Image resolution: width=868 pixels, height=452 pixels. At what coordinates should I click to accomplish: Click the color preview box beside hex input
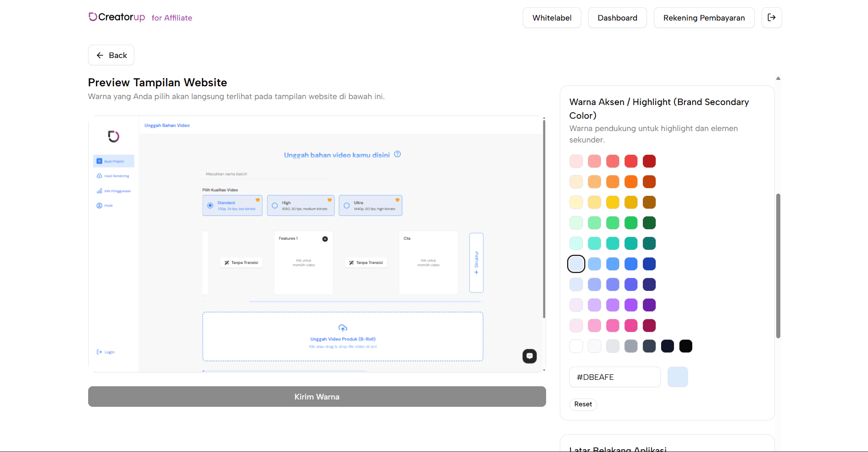click(x=678, y=377)
